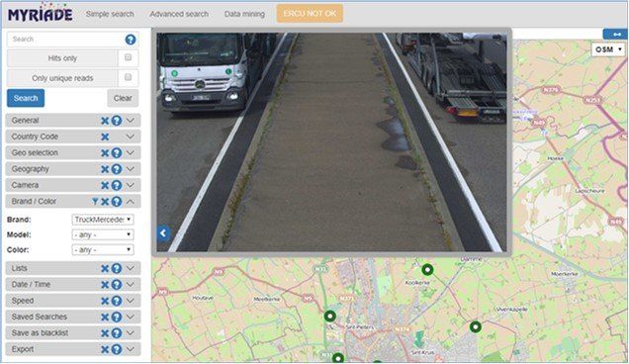Click the ERCU NOT OK status button
Viewport: 629px width, 364px height.
point(310,14)
